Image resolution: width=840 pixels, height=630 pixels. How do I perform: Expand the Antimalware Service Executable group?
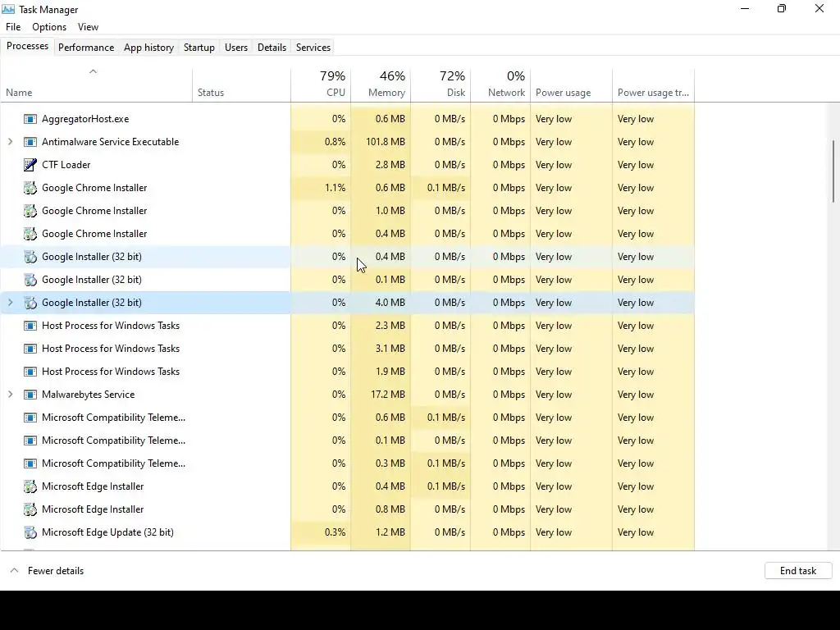click(x=10, y=142)
